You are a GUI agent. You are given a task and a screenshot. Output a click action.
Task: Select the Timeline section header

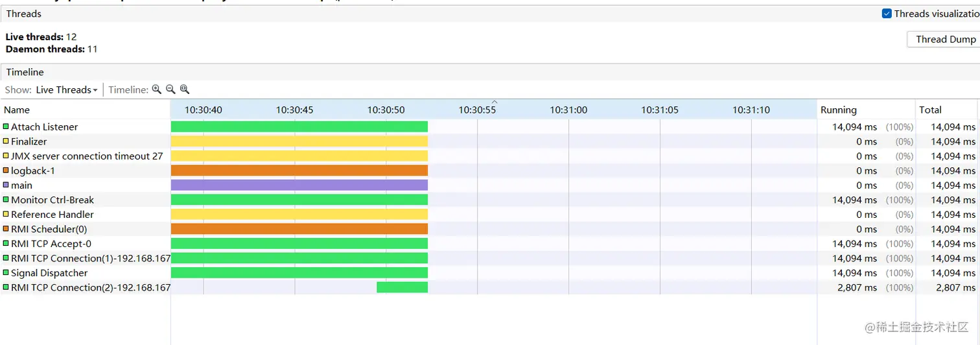coord(25,72)
